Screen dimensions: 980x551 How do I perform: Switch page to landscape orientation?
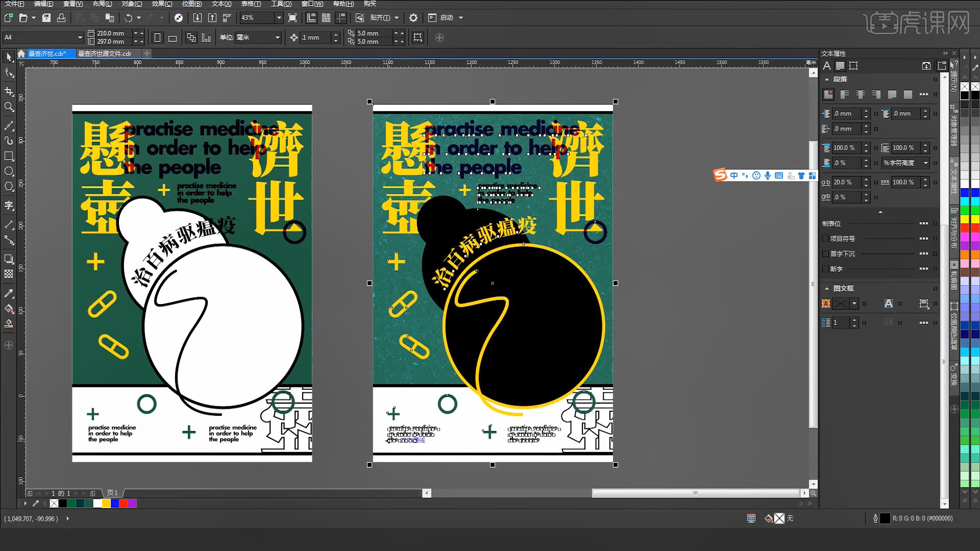(173, 38)
